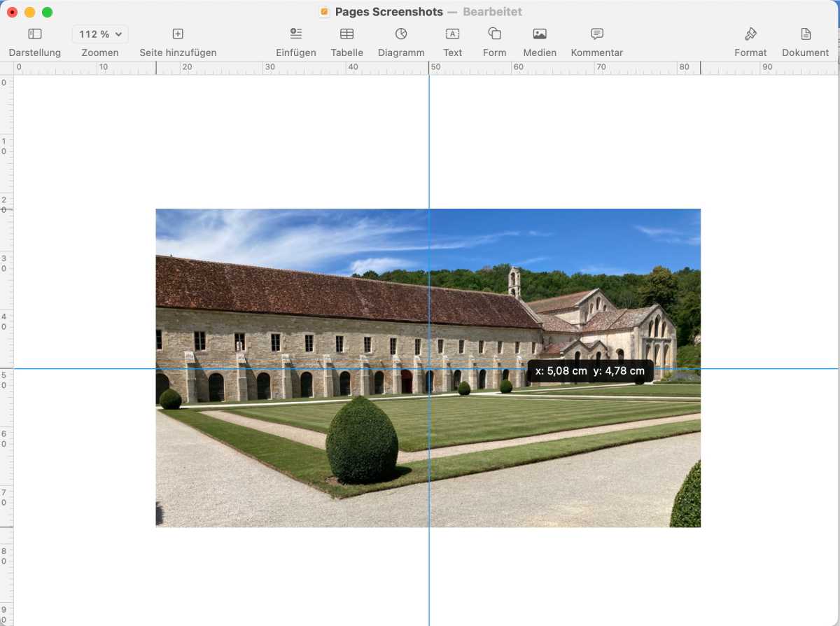The image size is (840, 626).
Task: Click the Seite hinzufügen plus icon
Action: pyautogui.click(x=178, y=34)
